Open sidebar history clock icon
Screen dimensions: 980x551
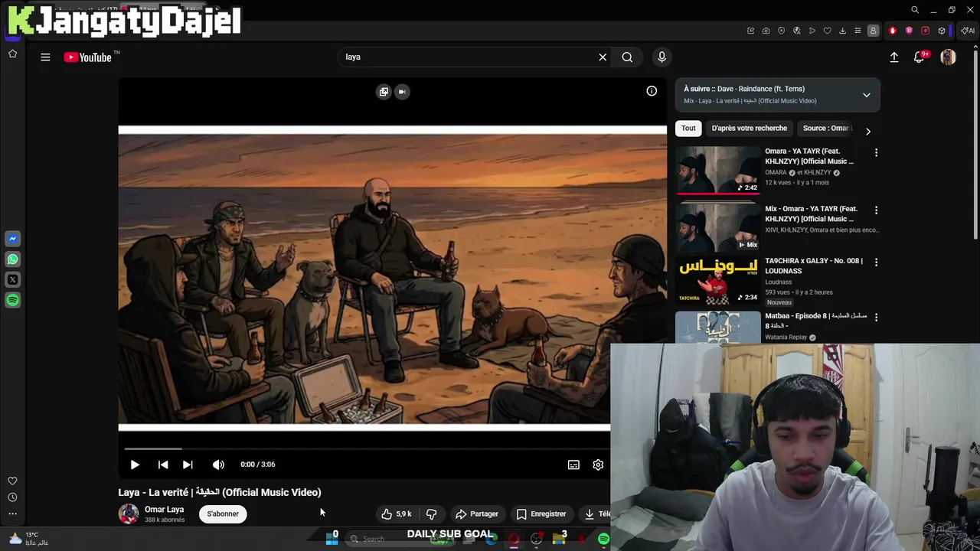click(12, 497)
